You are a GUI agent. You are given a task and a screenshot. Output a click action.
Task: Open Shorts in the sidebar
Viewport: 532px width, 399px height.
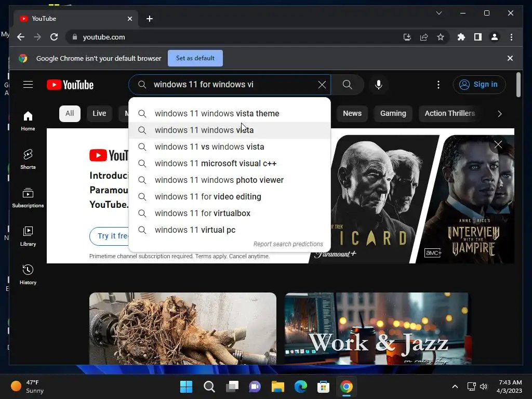click(x=28, y=159)
